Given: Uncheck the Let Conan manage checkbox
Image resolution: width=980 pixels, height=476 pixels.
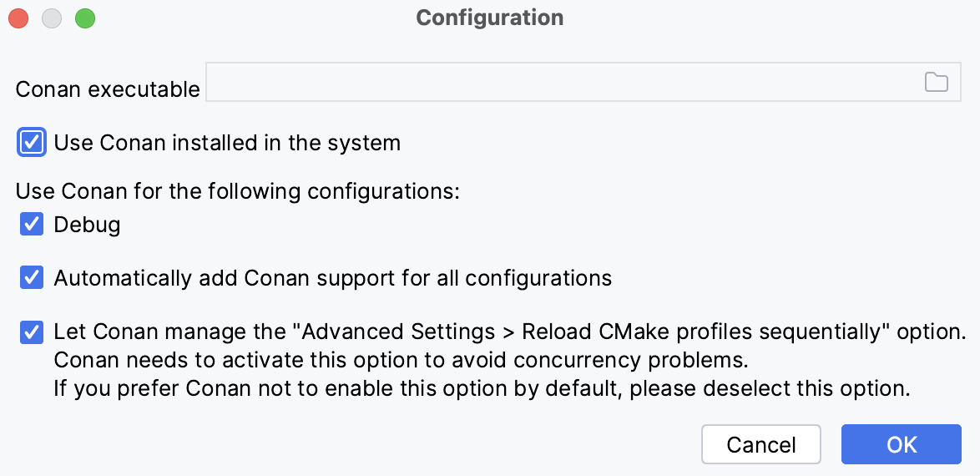Looking at the screenshot, I should 32,332.
